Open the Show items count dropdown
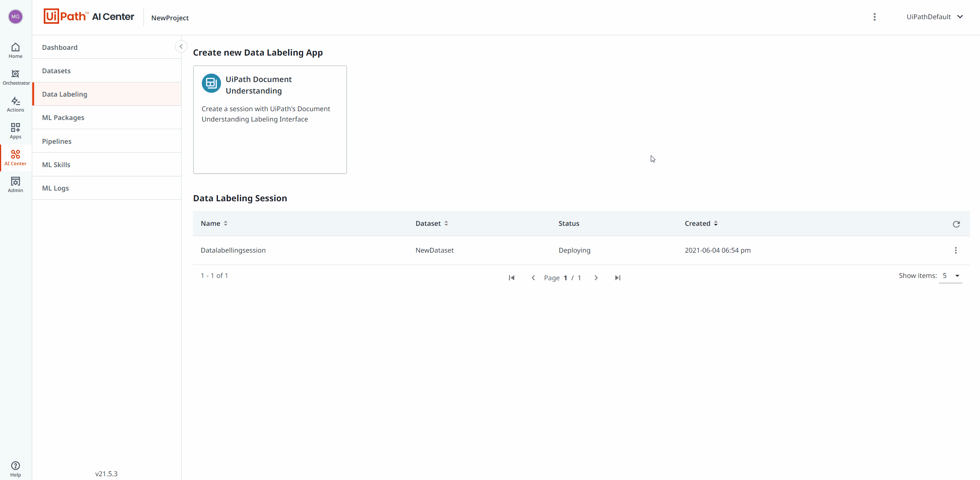This screenshot has width=980, height=480. point(950,276)
